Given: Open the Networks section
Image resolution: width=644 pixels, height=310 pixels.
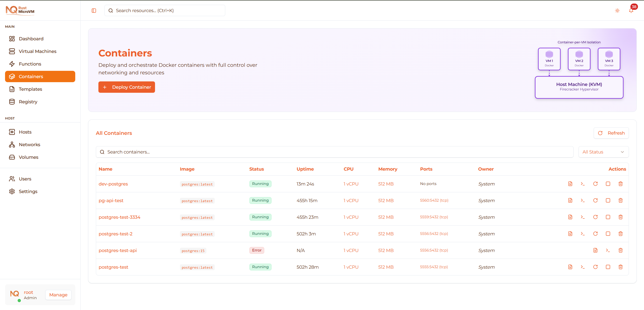Looking at the screenshot, I should (29, 144).
